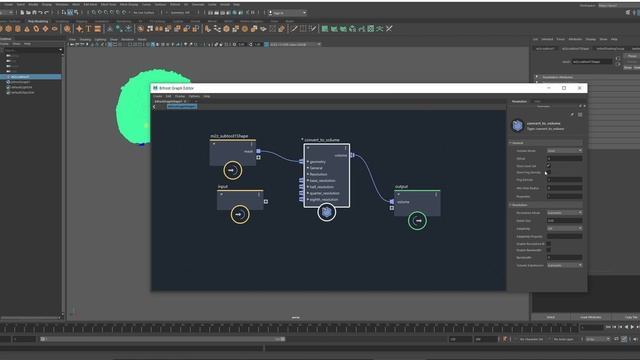Viewport: 640px width, 360px height.
Task: Open the Bifrost Graph Editor Edit menu
Action: pos(168,96)
